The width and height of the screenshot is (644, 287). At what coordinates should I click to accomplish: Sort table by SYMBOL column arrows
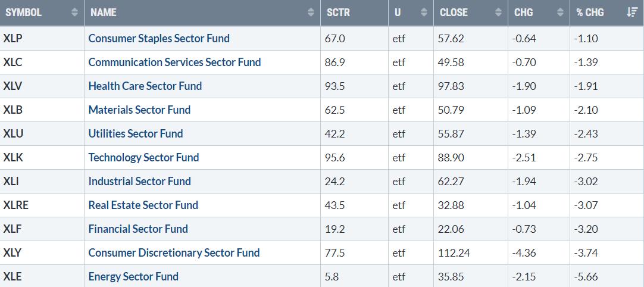[74, 12]
